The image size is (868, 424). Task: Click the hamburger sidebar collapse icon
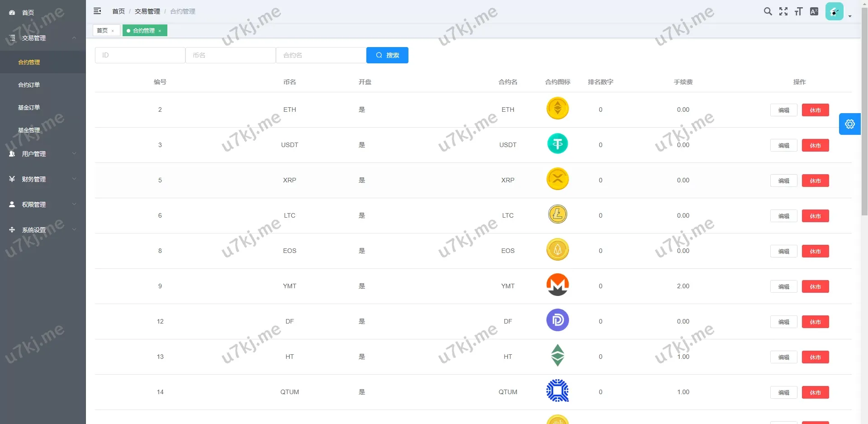click(x=97, y=11)
